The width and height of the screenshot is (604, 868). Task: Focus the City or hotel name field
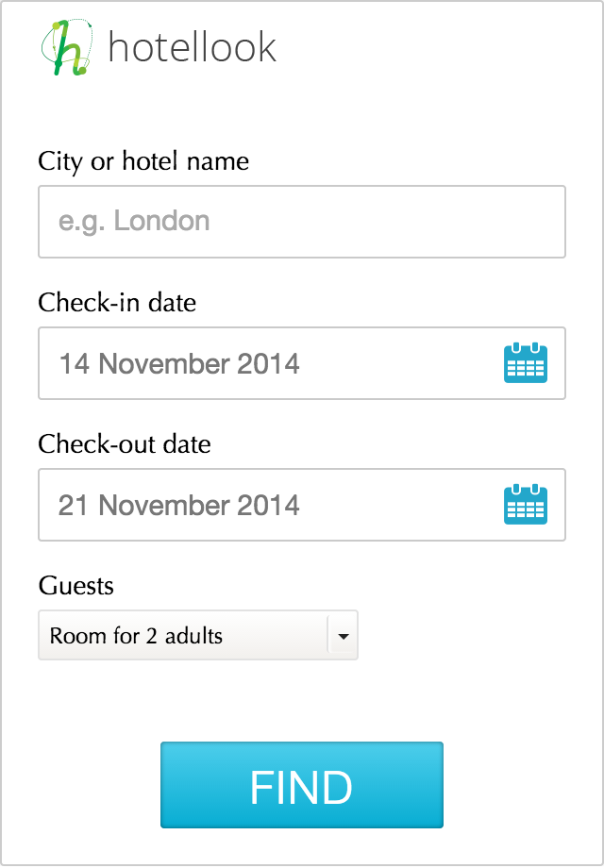(302, 222)
